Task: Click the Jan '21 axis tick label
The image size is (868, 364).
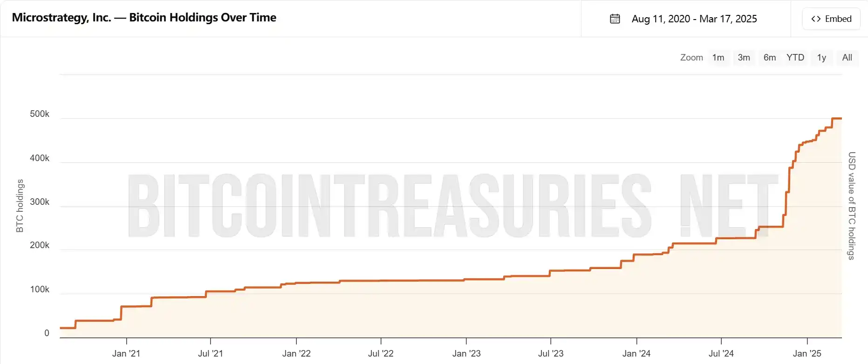Action: [126, 354]
